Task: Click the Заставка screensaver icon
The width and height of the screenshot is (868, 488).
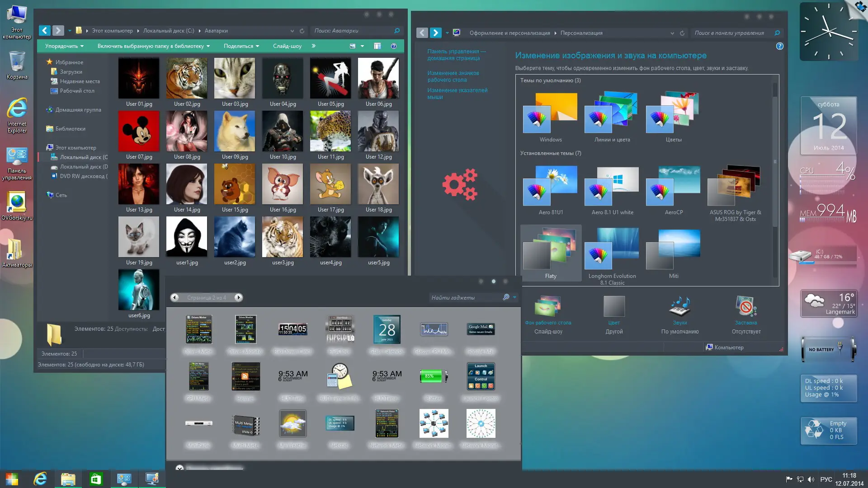Action: coord(745,307)
